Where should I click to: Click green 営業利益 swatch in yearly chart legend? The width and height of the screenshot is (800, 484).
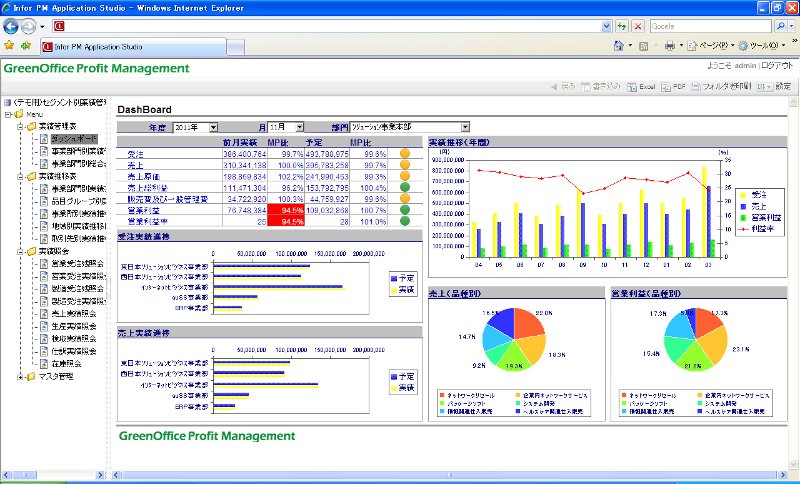click(x=743, y=218)
